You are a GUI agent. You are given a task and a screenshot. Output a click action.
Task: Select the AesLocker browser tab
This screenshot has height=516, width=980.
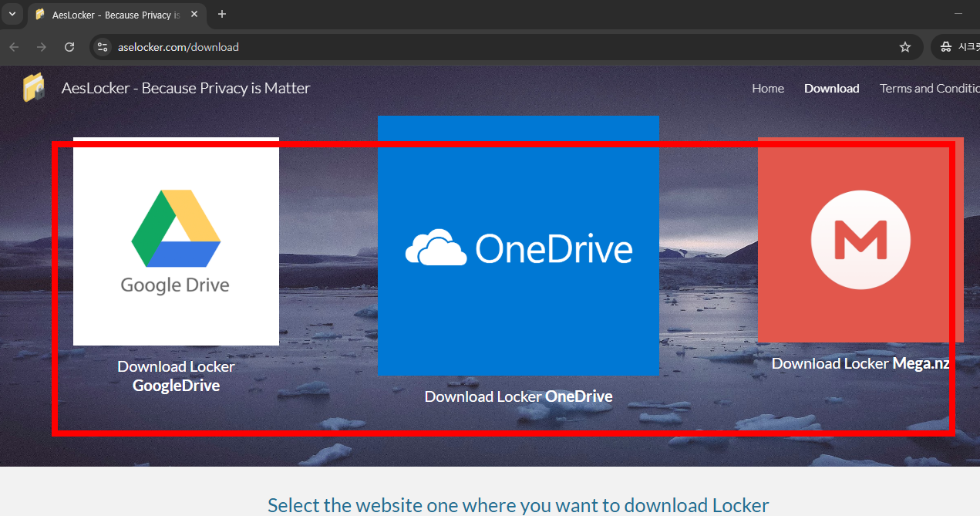(x=116, y=15)
